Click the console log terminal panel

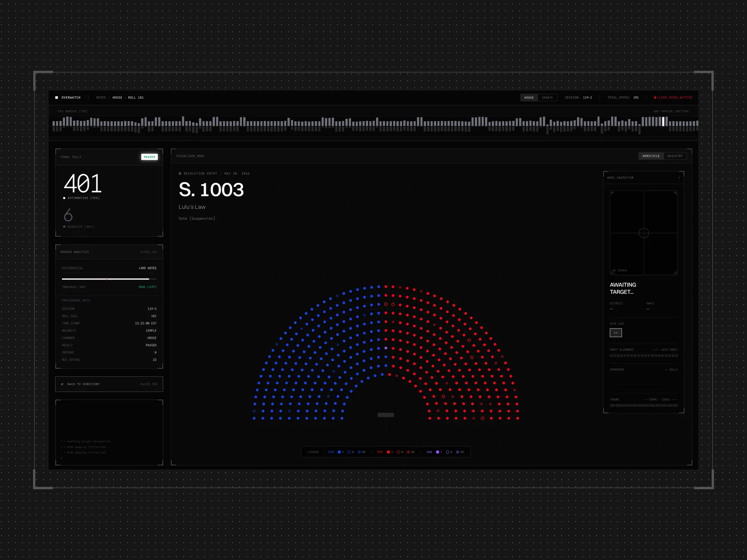click(109, 433)
